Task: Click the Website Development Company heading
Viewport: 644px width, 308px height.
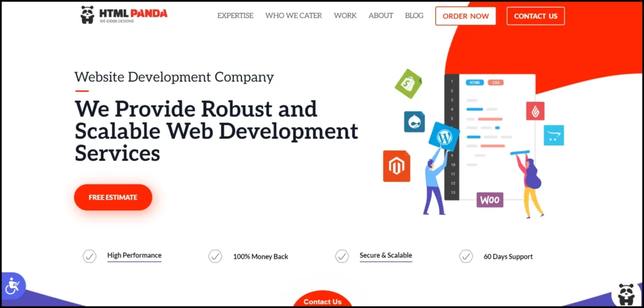Action: pyautogui.click(x=174, y=77)
